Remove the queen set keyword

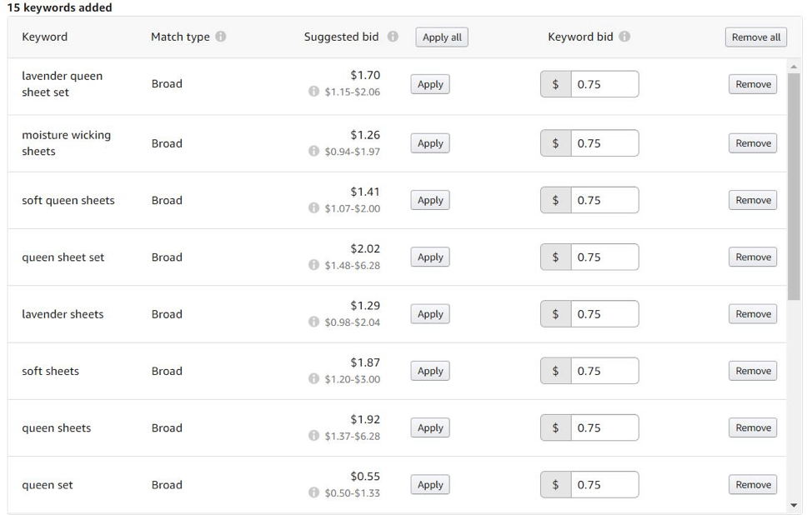[x=753, y=485]
